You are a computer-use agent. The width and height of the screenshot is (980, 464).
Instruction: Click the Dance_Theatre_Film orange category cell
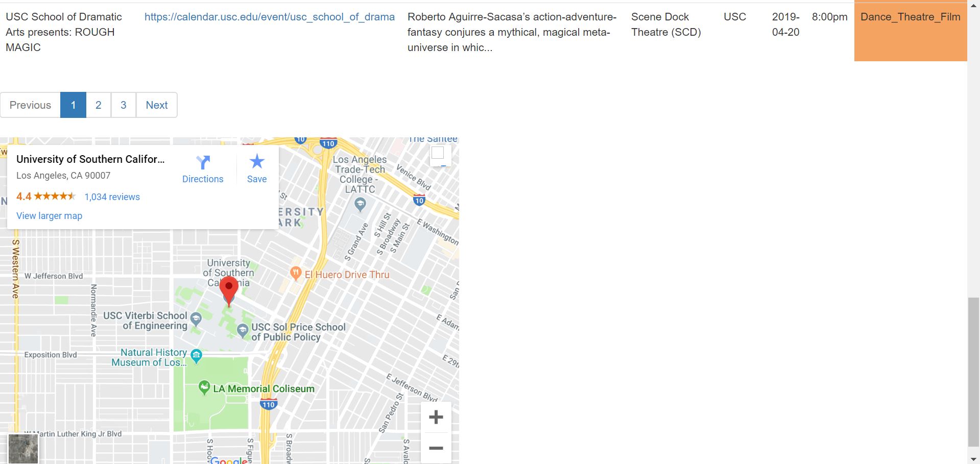coord(911,32)
